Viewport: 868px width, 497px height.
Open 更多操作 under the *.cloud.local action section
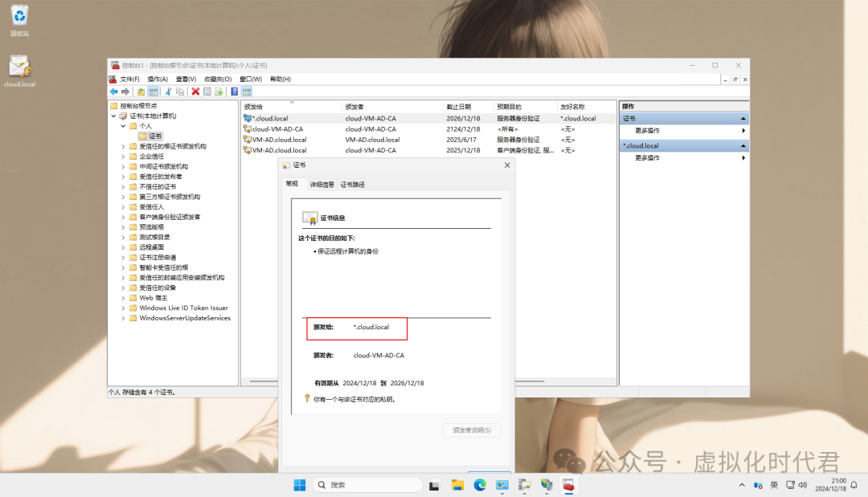684,157
